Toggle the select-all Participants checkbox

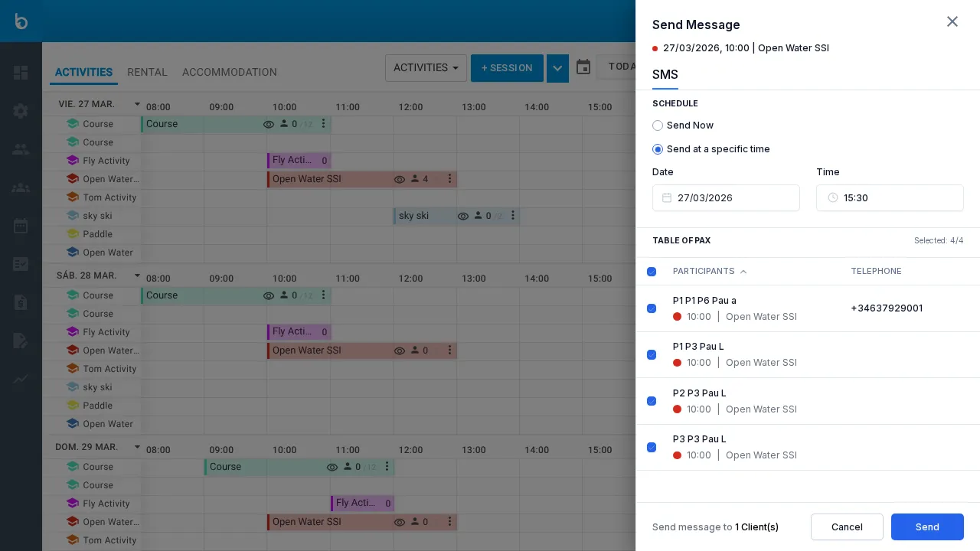pos(652,272)
